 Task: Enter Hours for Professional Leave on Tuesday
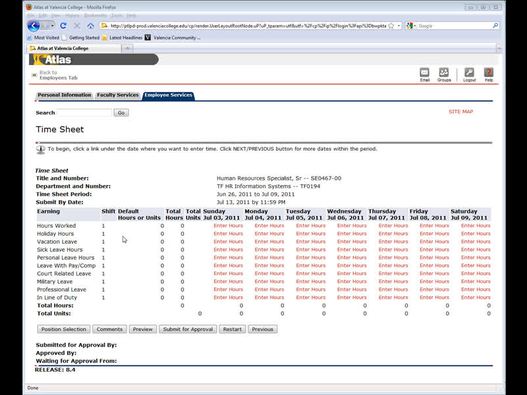[x=311, y=289]
